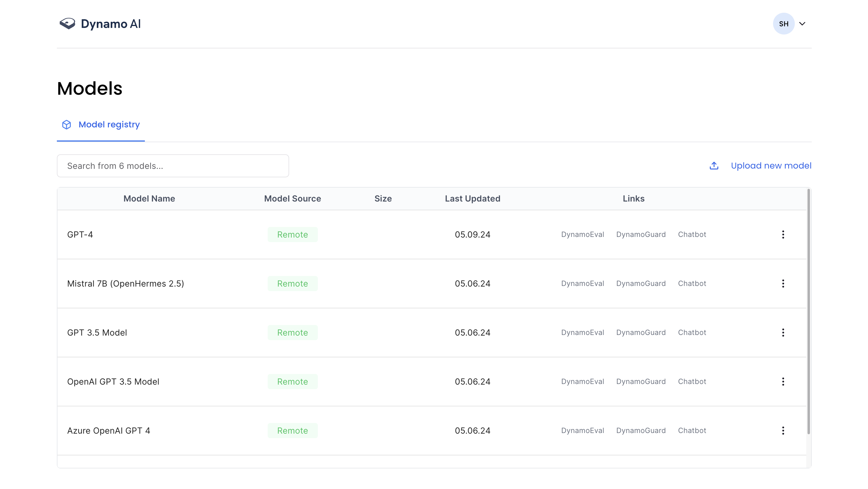Open DynamoEval link for Azure OpenAI GPT 4
Viewport: 868px width, 489px height.
click(582, 431)
